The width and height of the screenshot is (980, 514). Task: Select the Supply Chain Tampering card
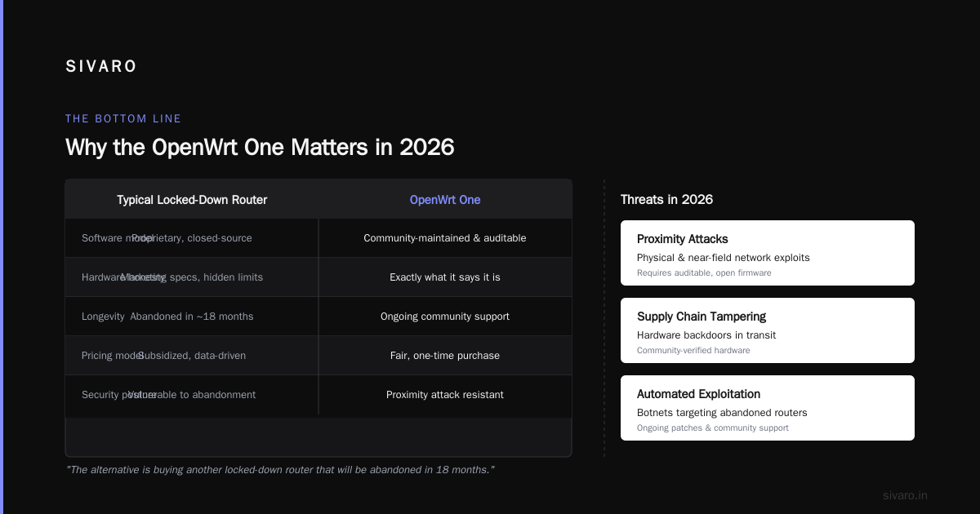768,330
